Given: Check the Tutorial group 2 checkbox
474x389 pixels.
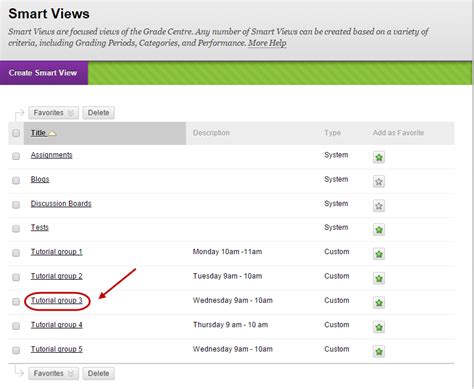Looking at the screenshot, I should point(16,277).
